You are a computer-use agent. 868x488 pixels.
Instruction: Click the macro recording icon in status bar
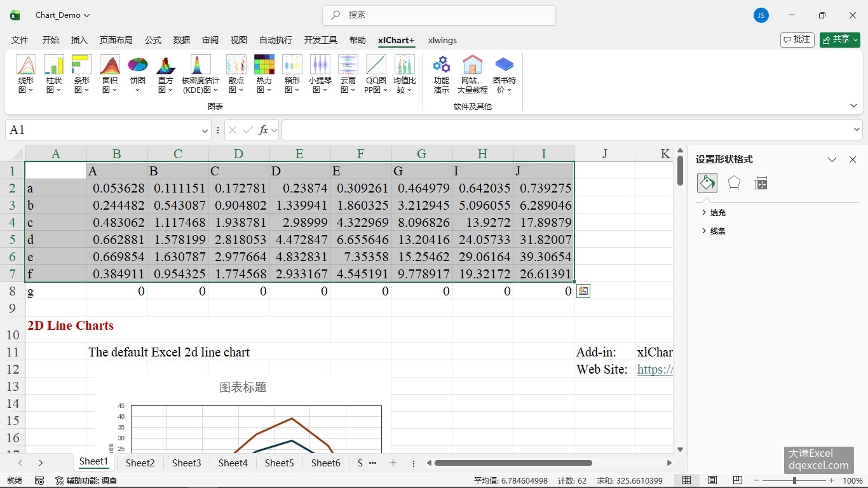tap(39, 480)
